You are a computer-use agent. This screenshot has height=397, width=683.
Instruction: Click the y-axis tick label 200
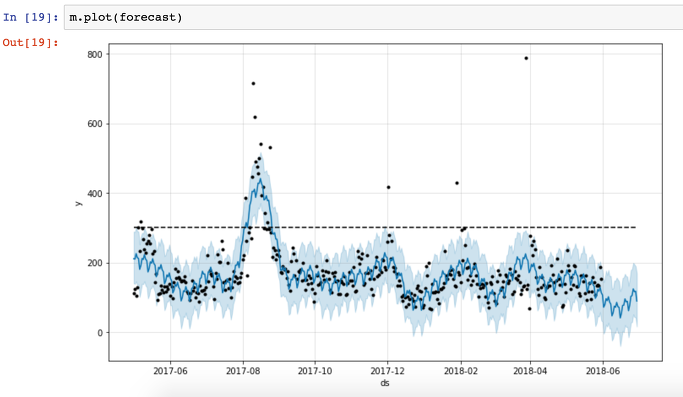point(95,263)
